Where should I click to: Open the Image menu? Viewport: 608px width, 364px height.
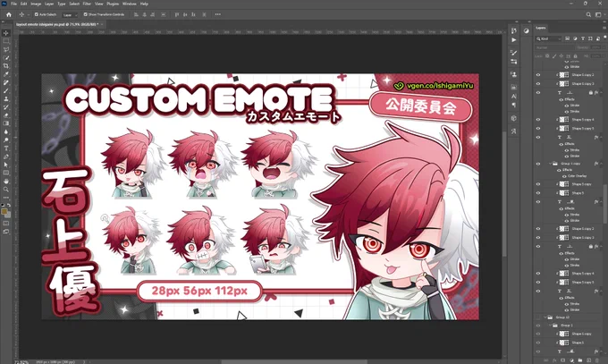click(x=36, y=4)
